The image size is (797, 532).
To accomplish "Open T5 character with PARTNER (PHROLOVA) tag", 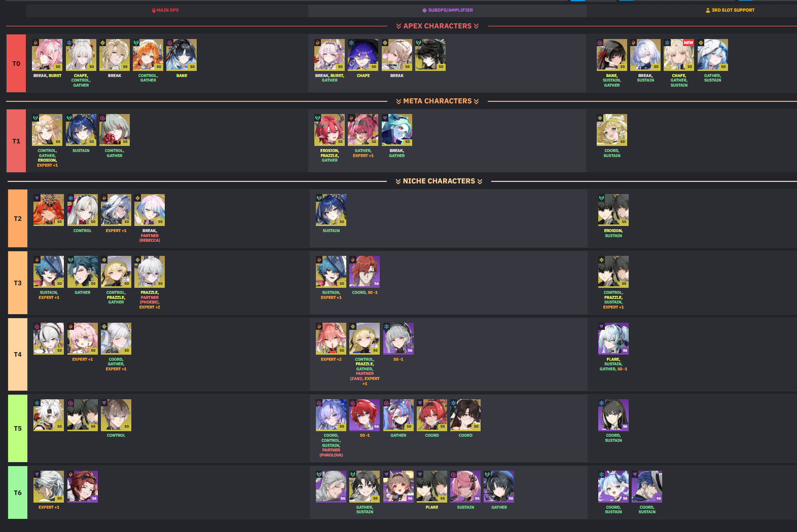I will [331, 415].
